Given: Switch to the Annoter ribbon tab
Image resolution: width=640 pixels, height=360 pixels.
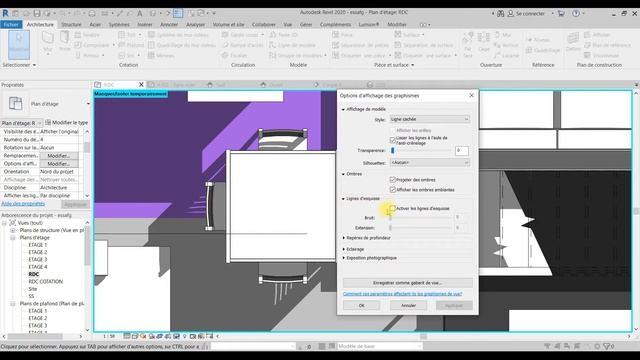Looking at the screenshot, I should click(169, 24).
